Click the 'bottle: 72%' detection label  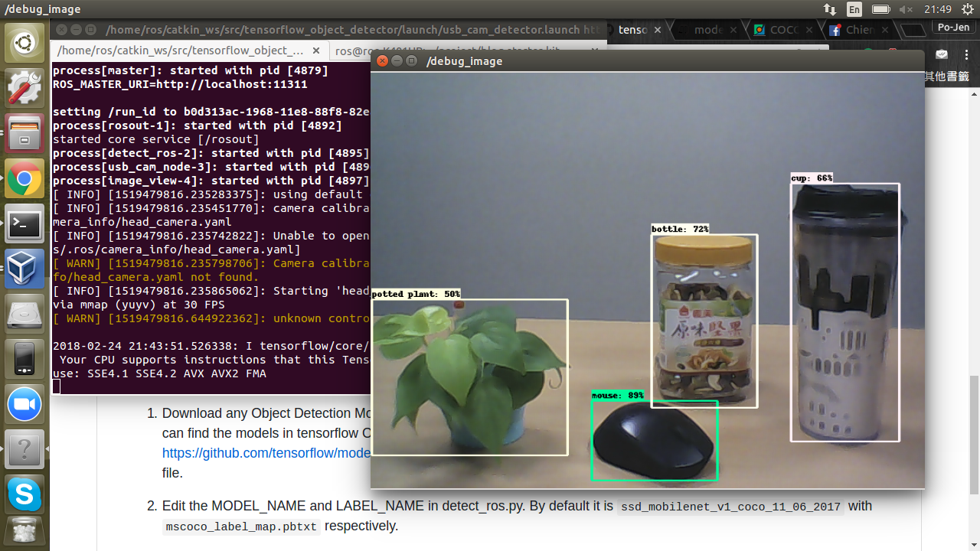pyautogui.click(x=681, y=229)
